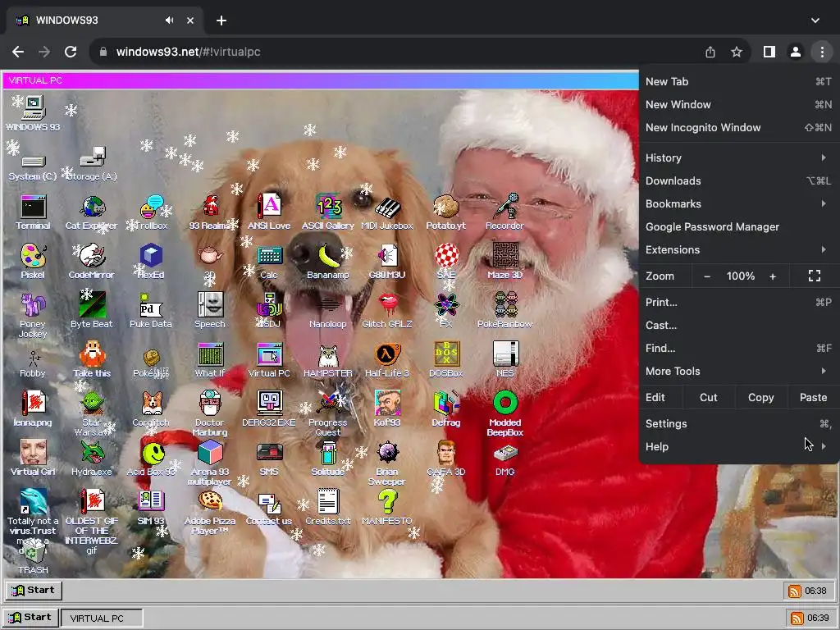
Task: Expand the Bookmarks submenu
Action: click(739, 203)
